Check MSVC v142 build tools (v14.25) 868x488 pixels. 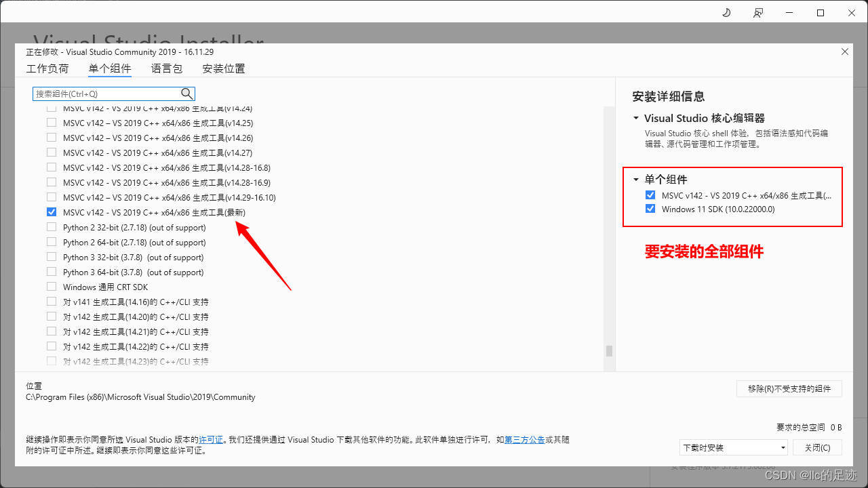tap(52, 123)
